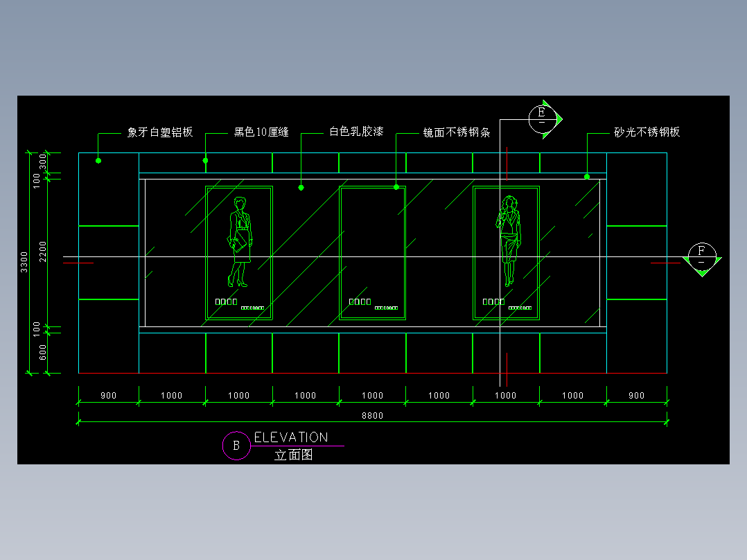Click the magenta circle labeled B

pyautogui.click(x=236, y=446)
